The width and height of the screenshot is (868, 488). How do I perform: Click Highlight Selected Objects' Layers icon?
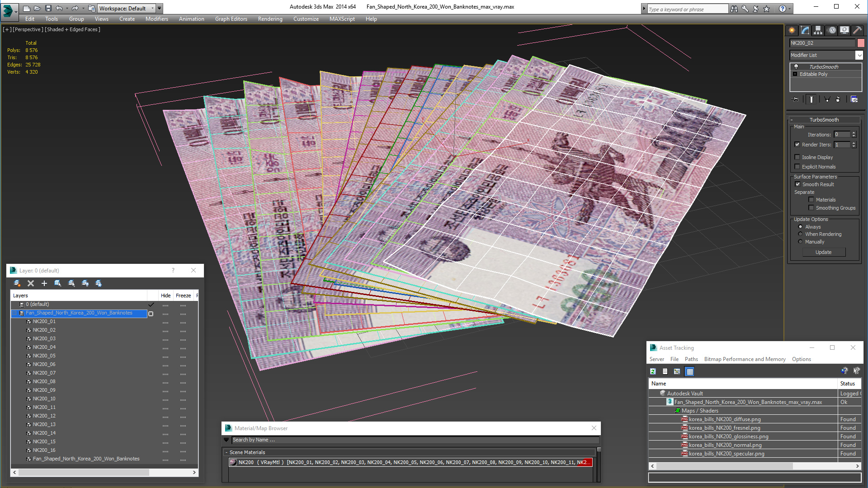(x=71, y=283)
